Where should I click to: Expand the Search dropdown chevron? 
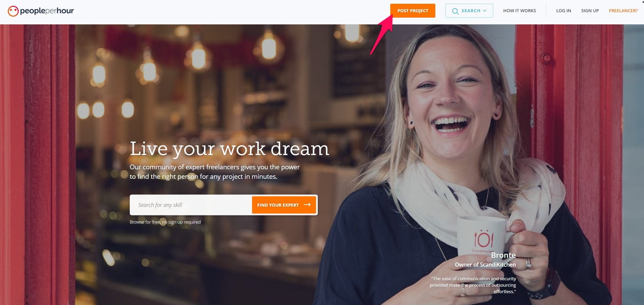pos(484,11)
